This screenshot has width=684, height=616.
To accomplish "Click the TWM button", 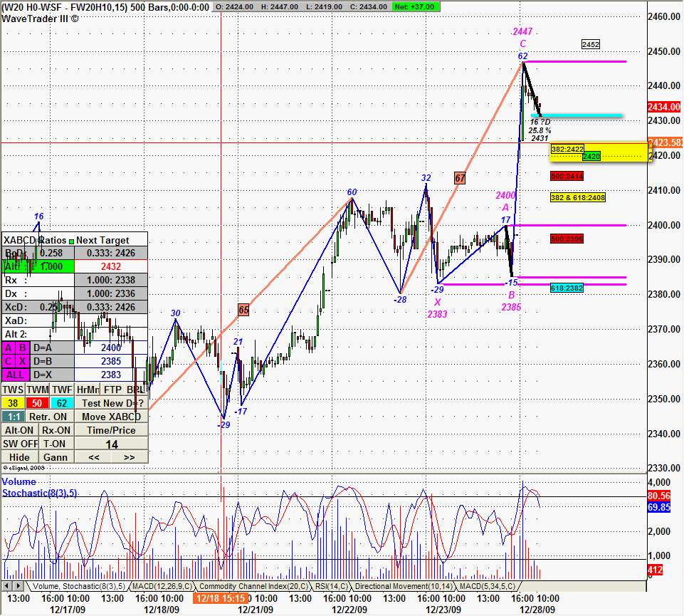I will click(x=38, y=390).
